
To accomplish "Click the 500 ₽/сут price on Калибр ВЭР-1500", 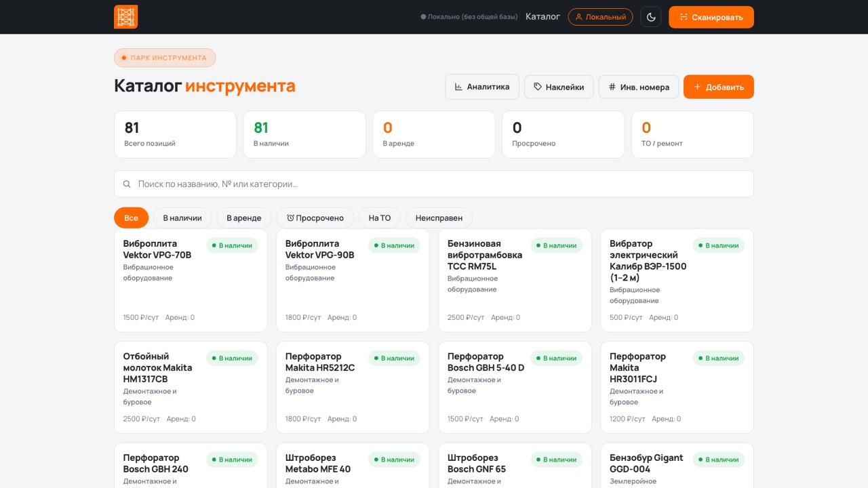I will [x=626, y=317].
